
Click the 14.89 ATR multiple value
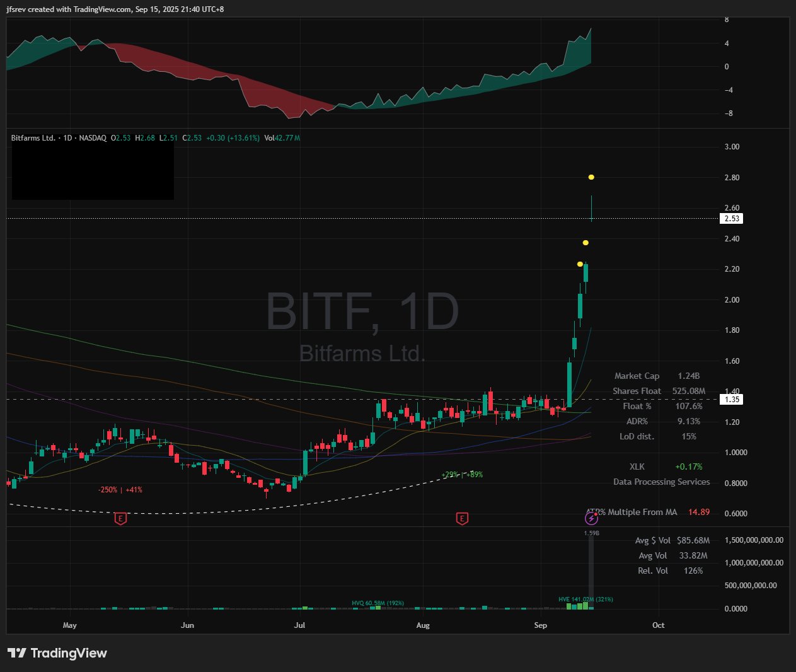[699, 512]
